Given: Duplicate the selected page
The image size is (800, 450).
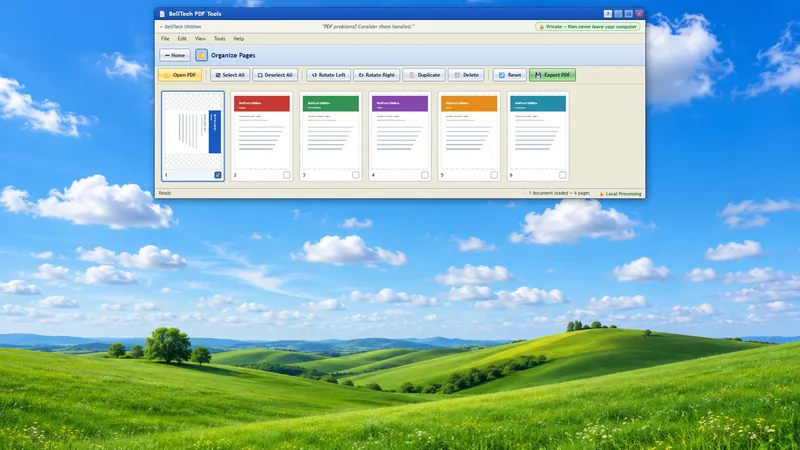Looking at the screenshot, I should point(424,75).
